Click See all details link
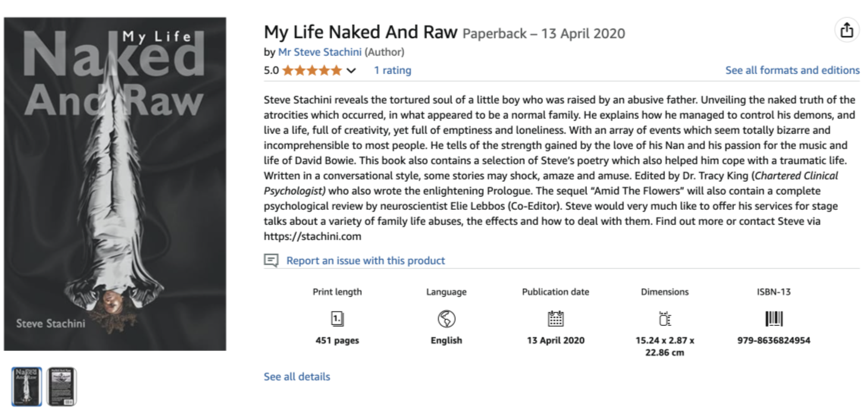The height and width of the screenshot is (413, 868). [297, 377]
